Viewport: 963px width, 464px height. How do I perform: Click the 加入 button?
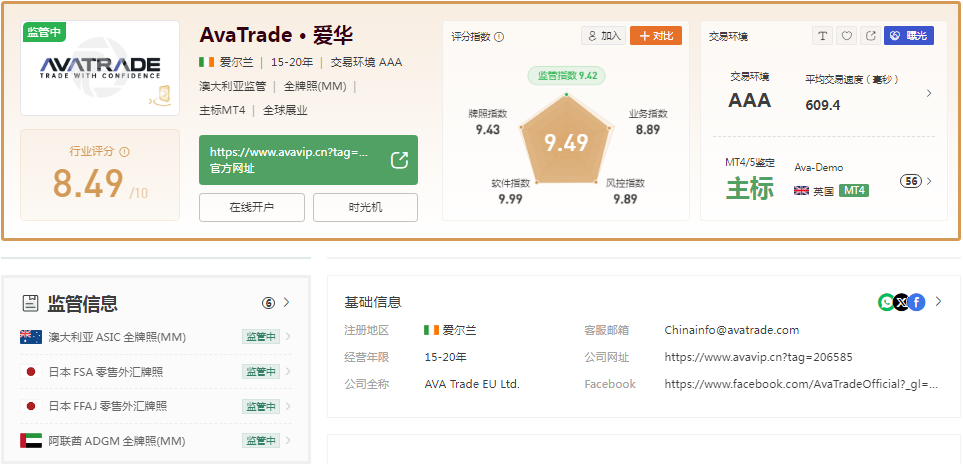(x=604, y=36)
